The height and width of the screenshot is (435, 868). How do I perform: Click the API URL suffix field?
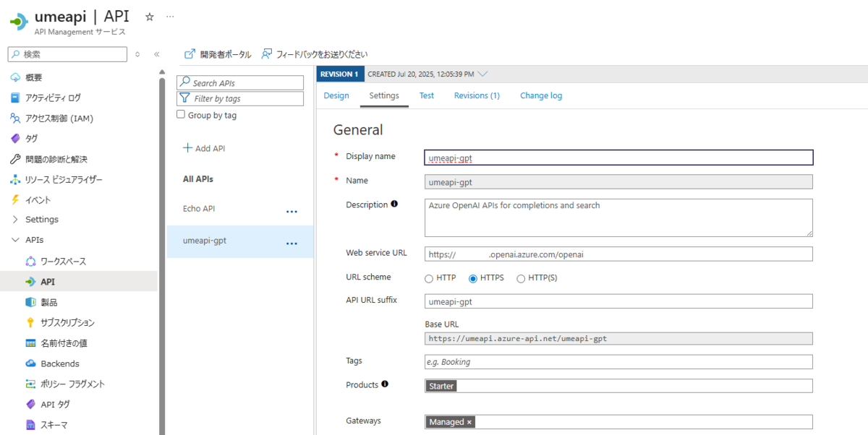click(x=618, y=301)
